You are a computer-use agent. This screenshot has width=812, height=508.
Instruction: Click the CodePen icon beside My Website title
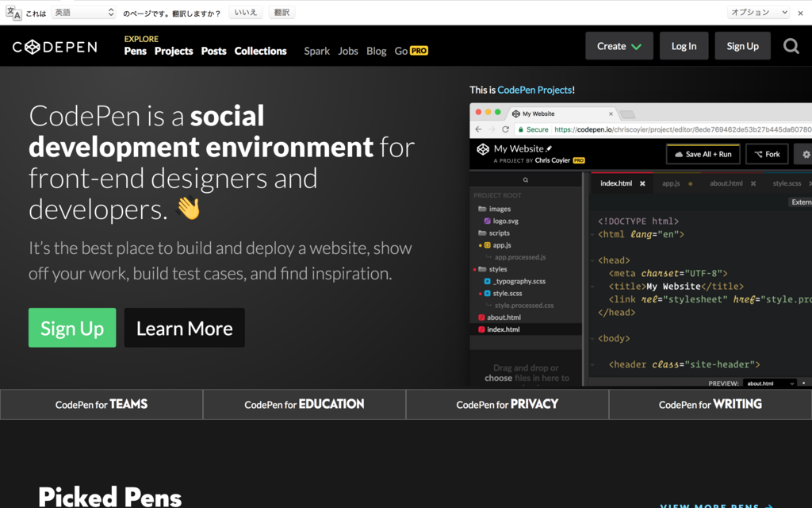(483, 149)
